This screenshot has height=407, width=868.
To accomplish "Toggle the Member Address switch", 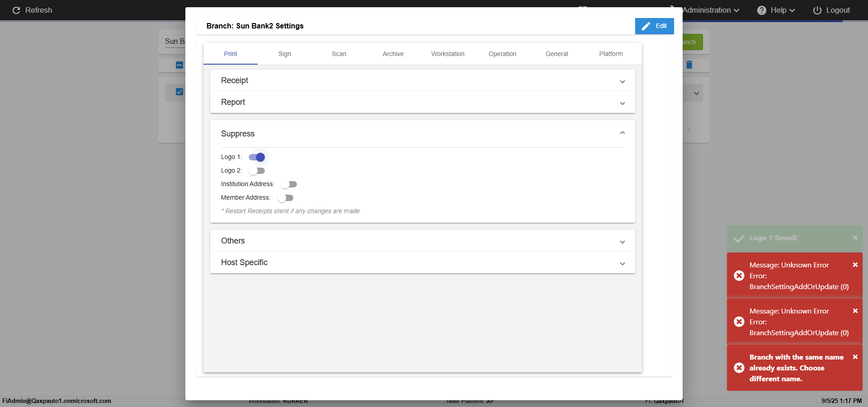I will click(285, 198).
